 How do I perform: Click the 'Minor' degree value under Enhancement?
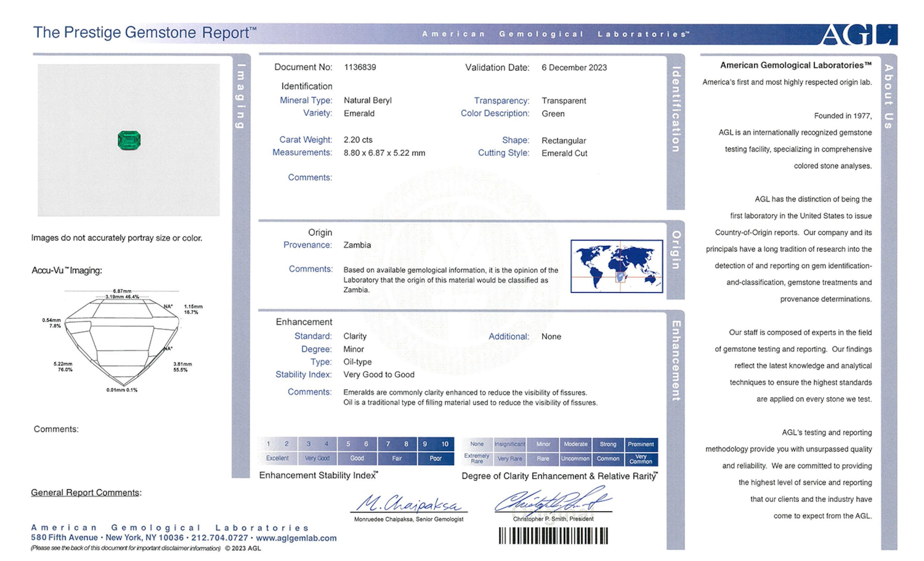[354, 349]
